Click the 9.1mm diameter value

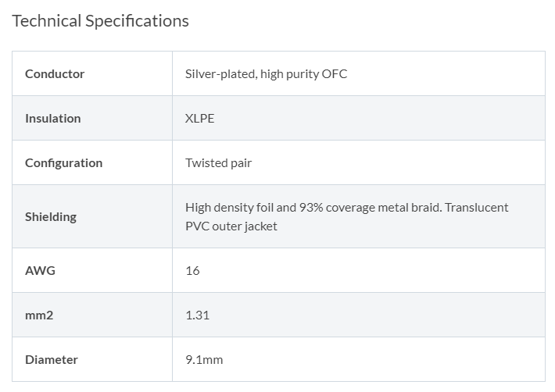204,360
